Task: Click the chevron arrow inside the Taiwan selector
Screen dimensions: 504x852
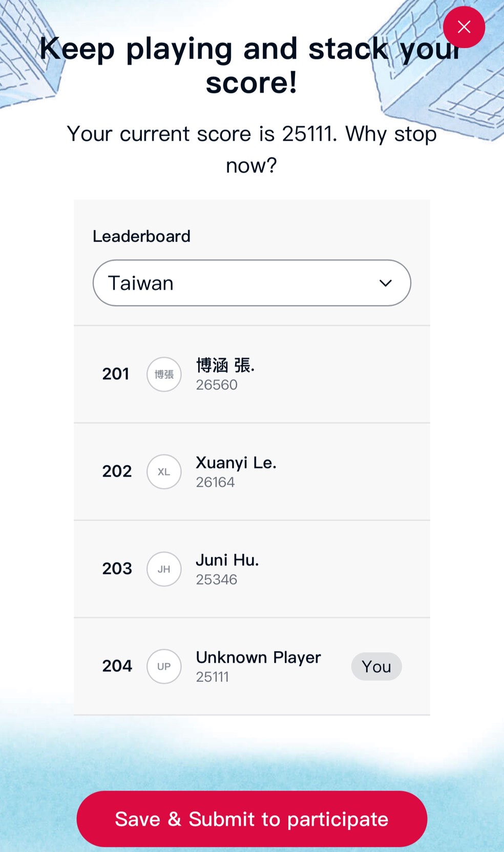Action: 386,282
